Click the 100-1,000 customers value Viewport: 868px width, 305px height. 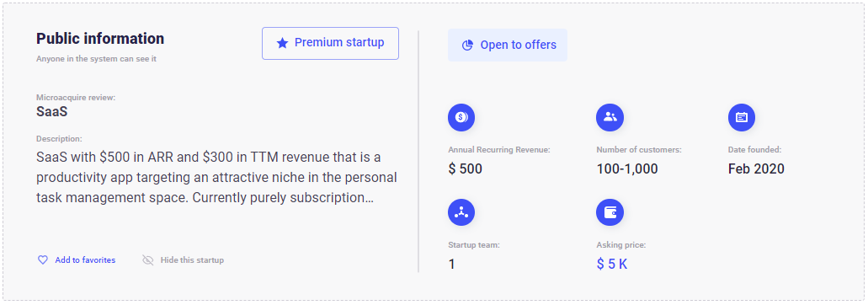(627, 169)
